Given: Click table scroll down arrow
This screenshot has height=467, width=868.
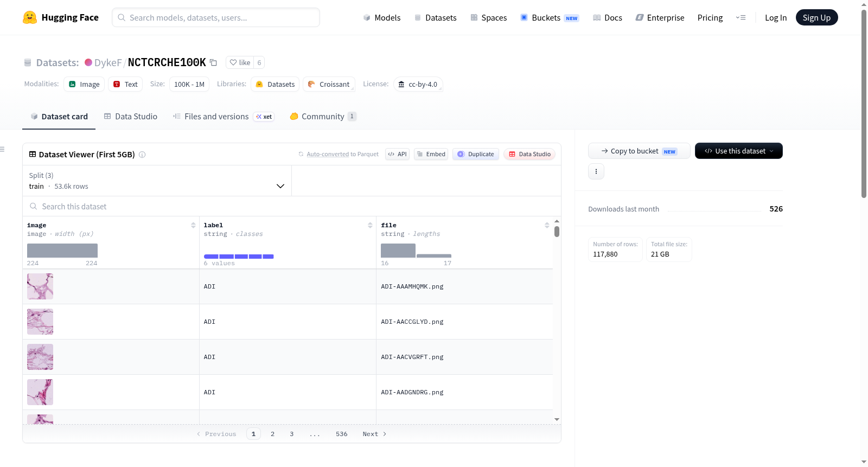Looking at the screenshot, I should click(x=557, y=419).
